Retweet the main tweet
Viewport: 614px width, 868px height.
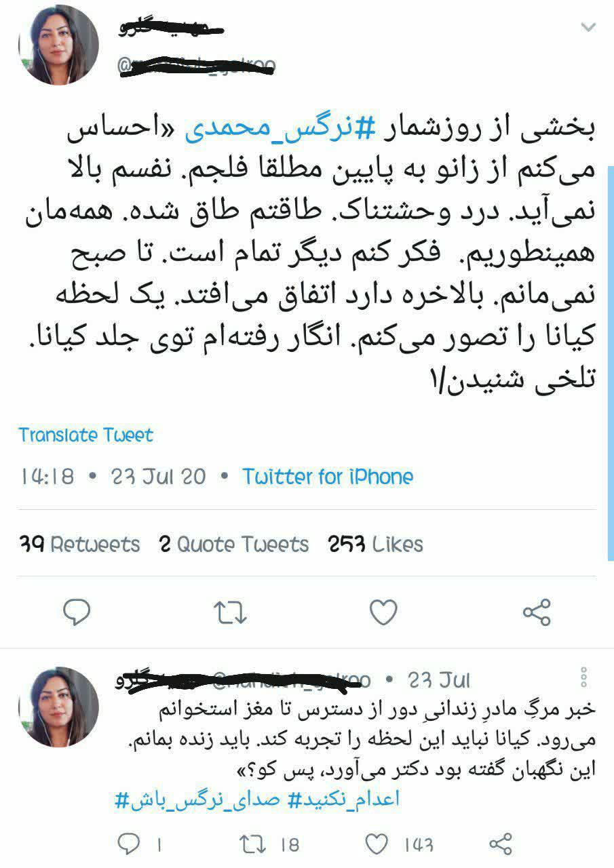pos(231,613)
